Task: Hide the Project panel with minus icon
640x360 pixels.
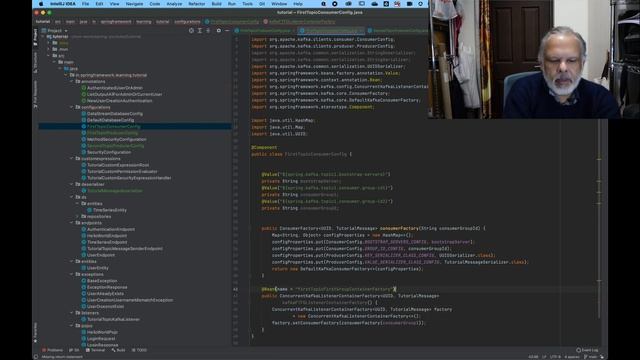Action: click(227, 31)
